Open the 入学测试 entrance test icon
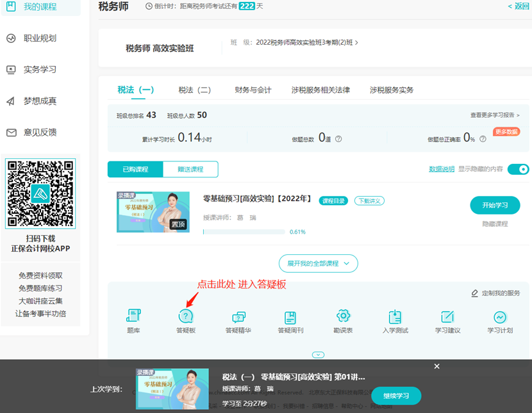The image size is (532, 413). click(x=395, y=317)
